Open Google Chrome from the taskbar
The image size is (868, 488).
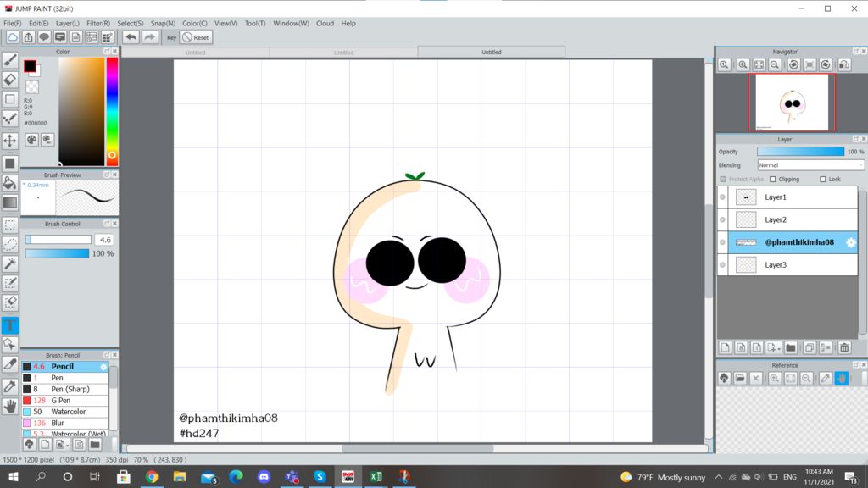[152, 476]
